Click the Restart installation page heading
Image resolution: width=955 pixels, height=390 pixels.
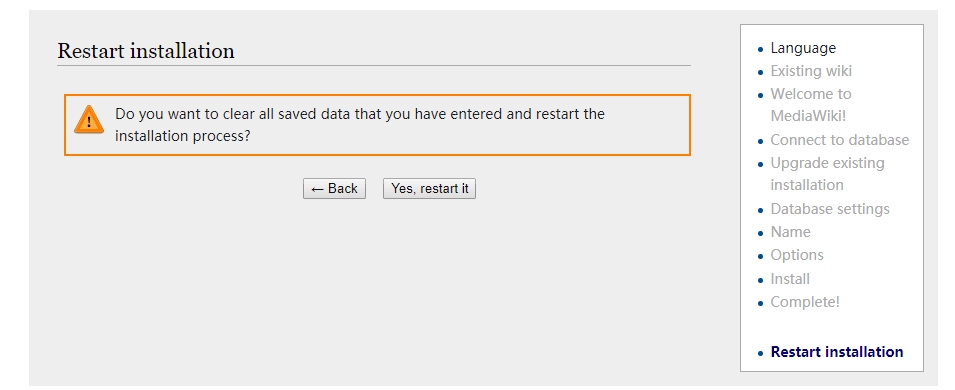coord(146,51)
